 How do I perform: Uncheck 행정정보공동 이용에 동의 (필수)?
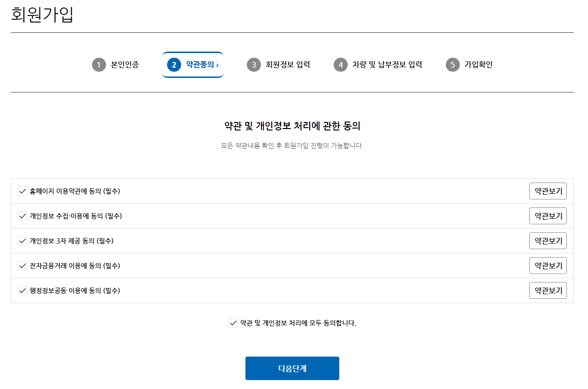pos(22,290)
